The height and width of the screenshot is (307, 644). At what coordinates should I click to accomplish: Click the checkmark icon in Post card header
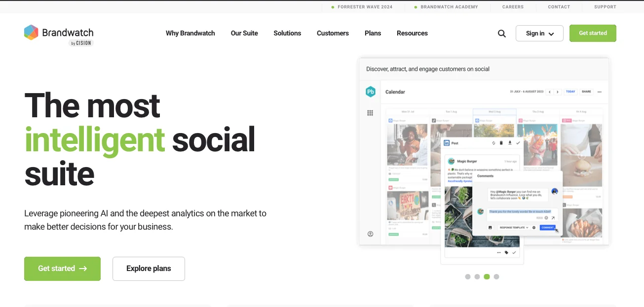pyautogui.click(x=518, y=143)
